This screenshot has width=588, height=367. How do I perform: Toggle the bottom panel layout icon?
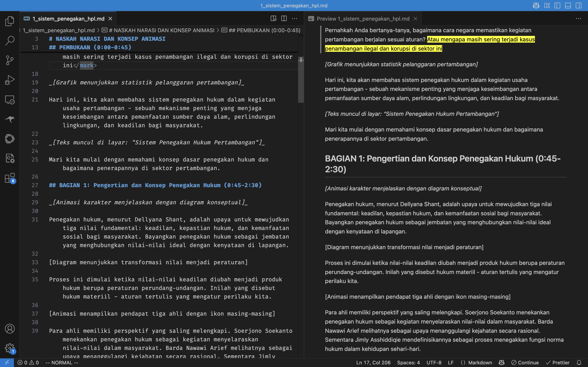coord(568,6)
